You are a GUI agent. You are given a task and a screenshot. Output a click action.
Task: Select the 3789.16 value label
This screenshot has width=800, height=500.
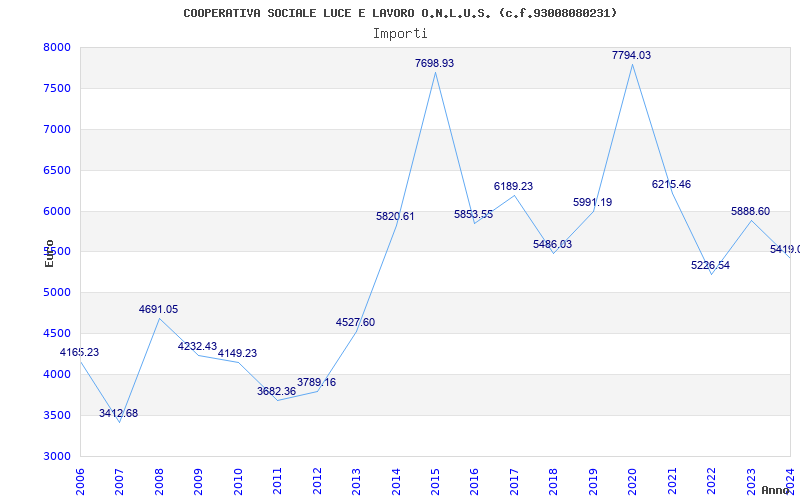[x=316, y=382]
